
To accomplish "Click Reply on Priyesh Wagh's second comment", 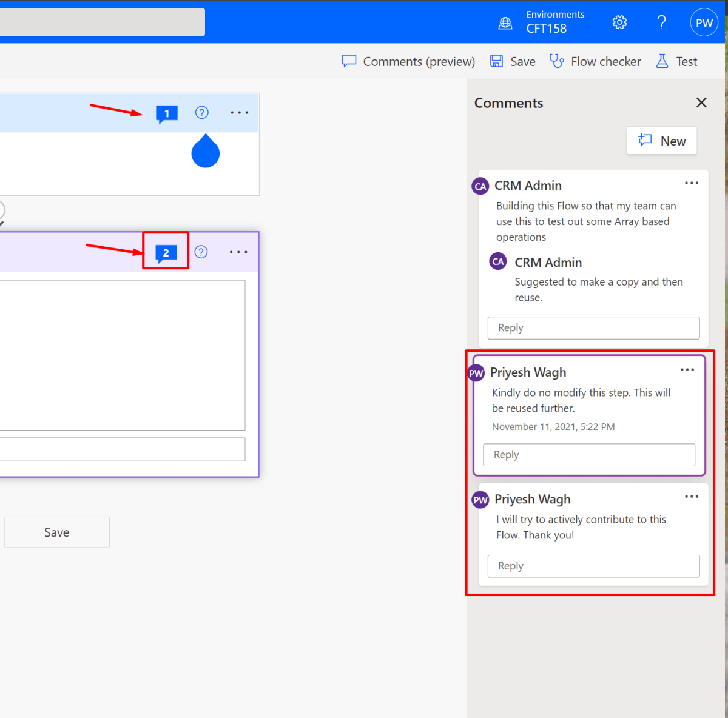I will (593, 566).
